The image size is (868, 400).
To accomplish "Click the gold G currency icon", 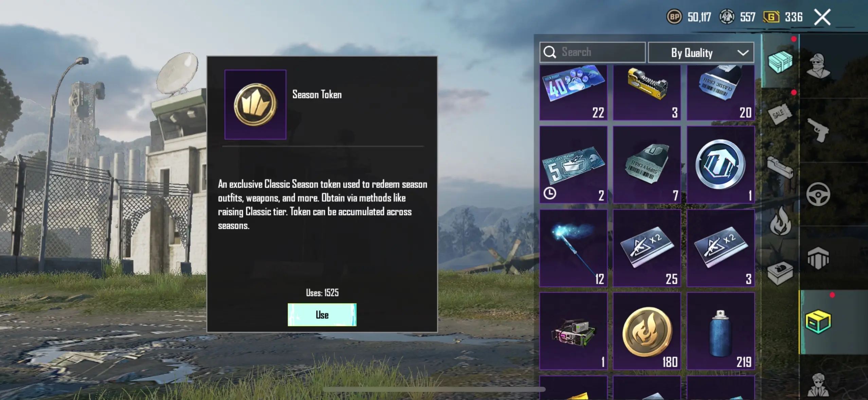I will click(771, 17).
